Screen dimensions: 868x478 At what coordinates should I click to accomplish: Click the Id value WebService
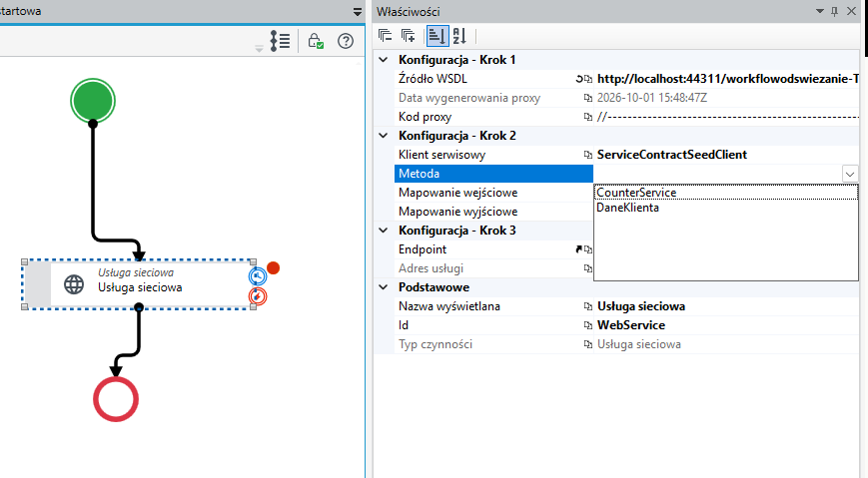click(631, 325)
